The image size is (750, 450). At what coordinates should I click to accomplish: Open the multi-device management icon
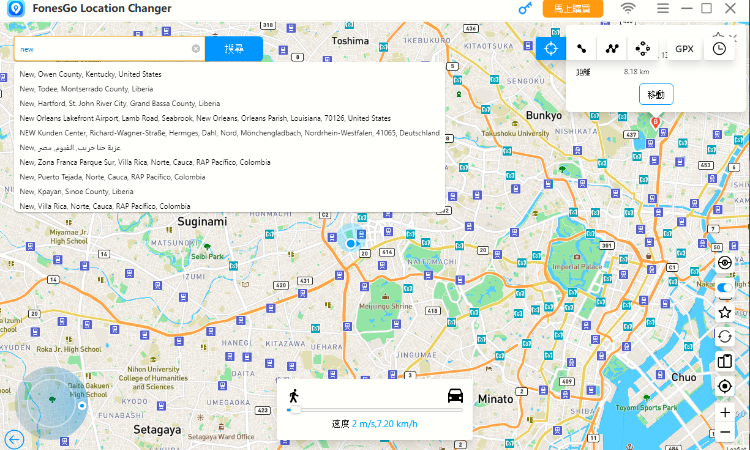pyautogui.click(x=725, y=361)
